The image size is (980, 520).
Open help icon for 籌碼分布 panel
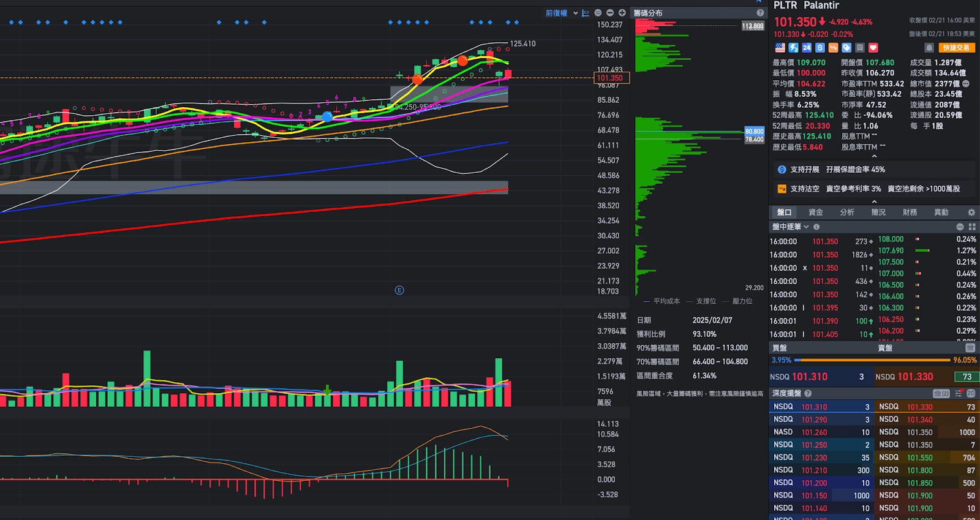760,13
